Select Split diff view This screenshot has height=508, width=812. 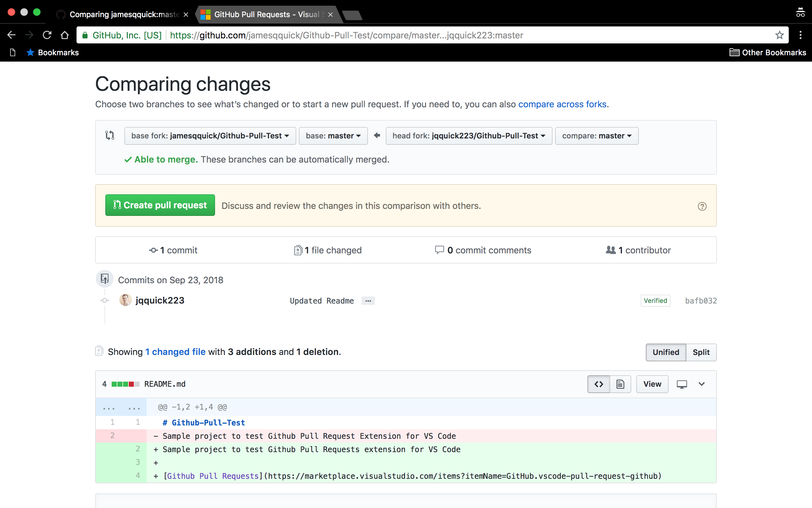pos(701,352)
